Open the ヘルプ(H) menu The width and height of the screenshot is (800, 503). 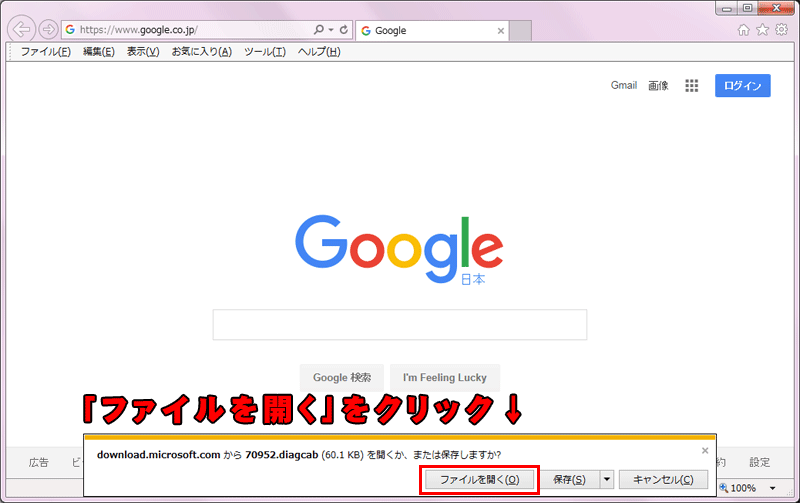pyautogui.click(x=319, y=52)
